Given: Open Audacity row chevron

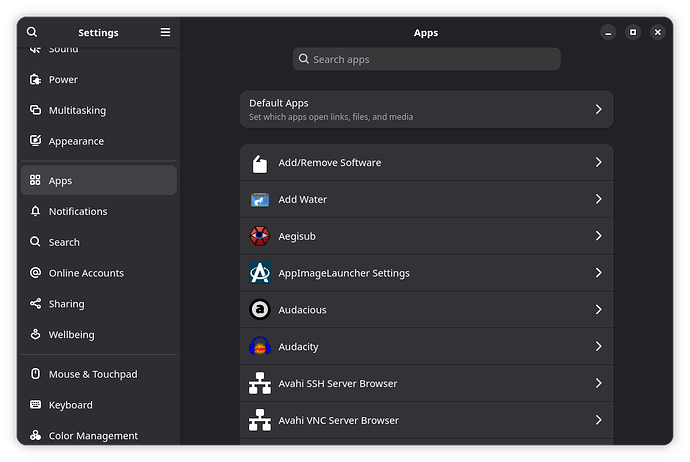Looking at the screenshot, I should (x=598, y=346).
